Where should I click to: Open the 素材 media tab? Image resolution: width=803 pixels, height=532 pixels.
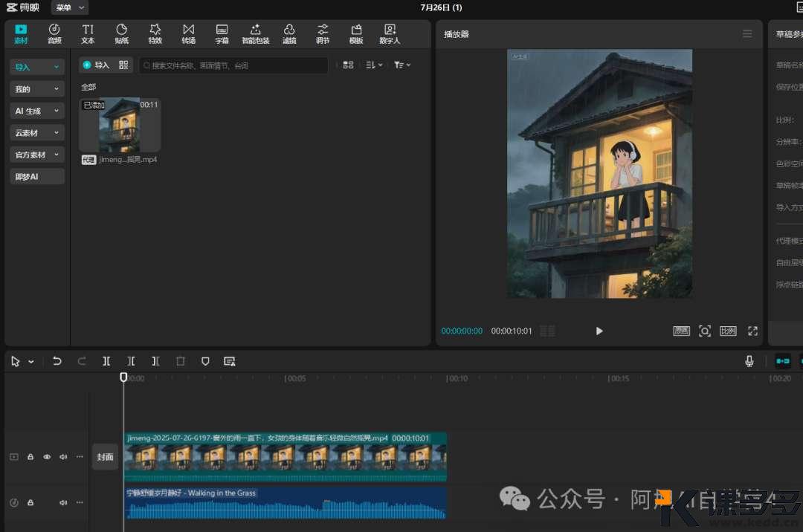tap(21, 33)
